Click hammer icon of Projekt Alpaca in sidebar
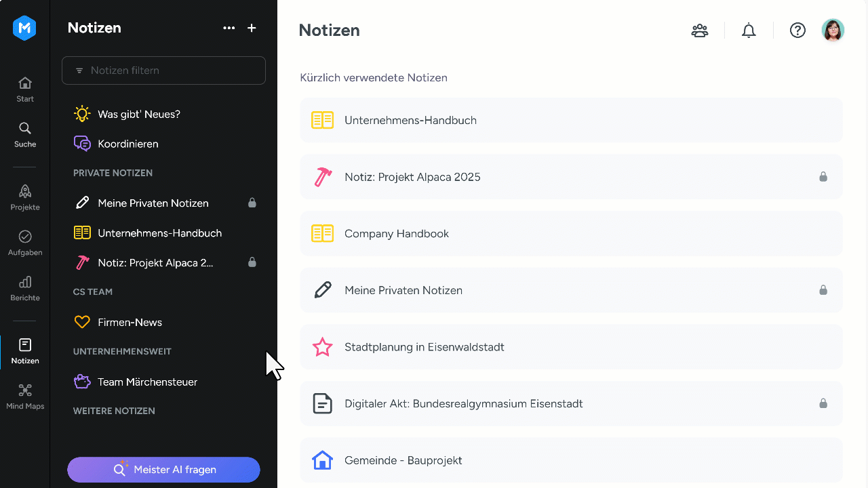868x488 pixels. (x=82, y=262)
